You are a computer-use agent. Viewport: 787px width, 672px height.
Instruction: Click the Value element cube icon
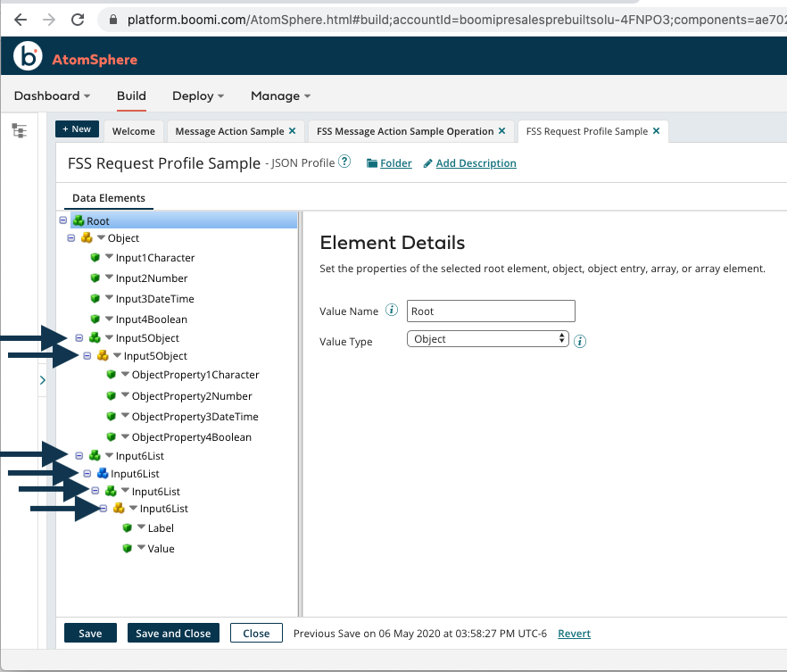(127, 548)
